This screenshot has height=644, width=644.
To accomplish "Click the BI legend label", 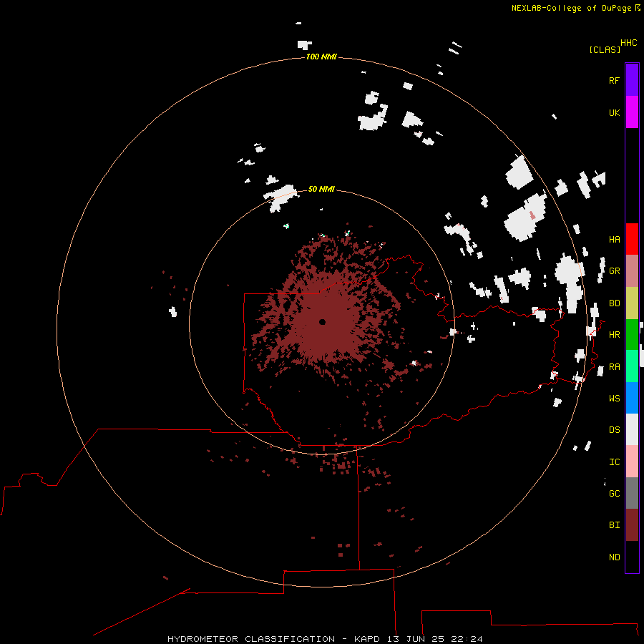I will [614, 525].
